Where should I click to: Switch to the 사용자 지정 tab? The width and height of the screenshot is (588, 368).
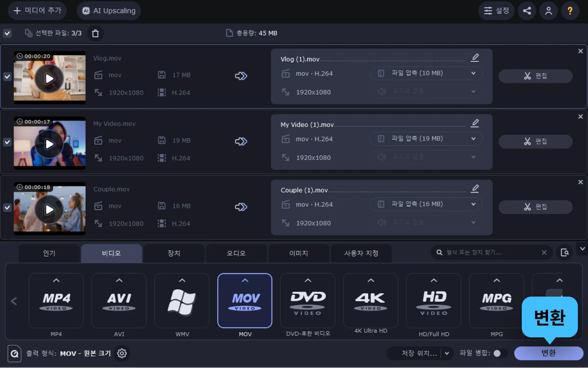point(361,253)
